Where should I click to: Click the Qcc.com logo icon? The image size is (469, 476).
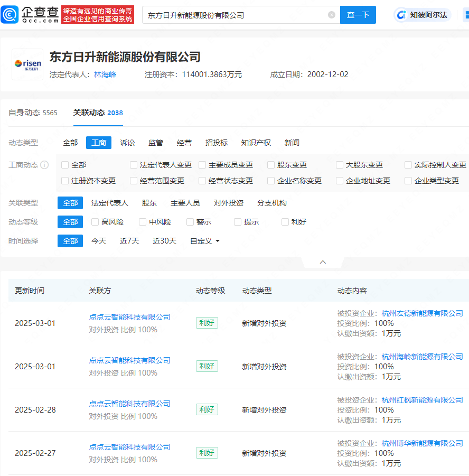pos(10,15)
